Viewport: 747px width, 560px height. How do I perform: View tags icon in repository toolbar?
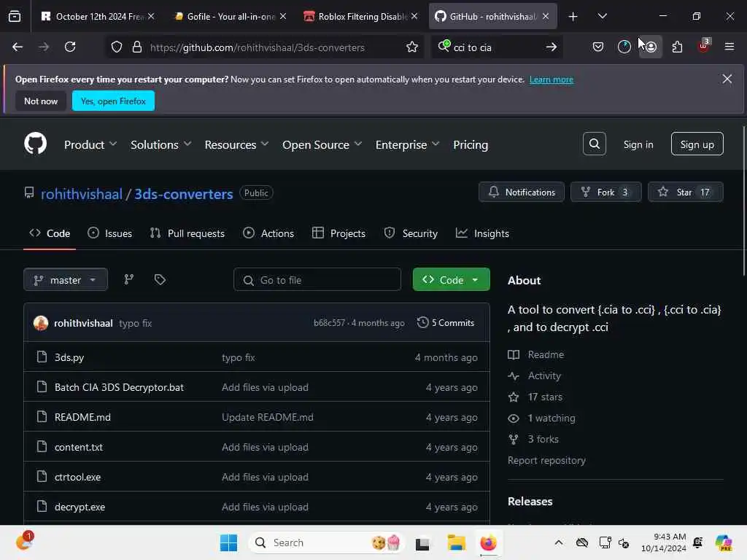[160, 279]
